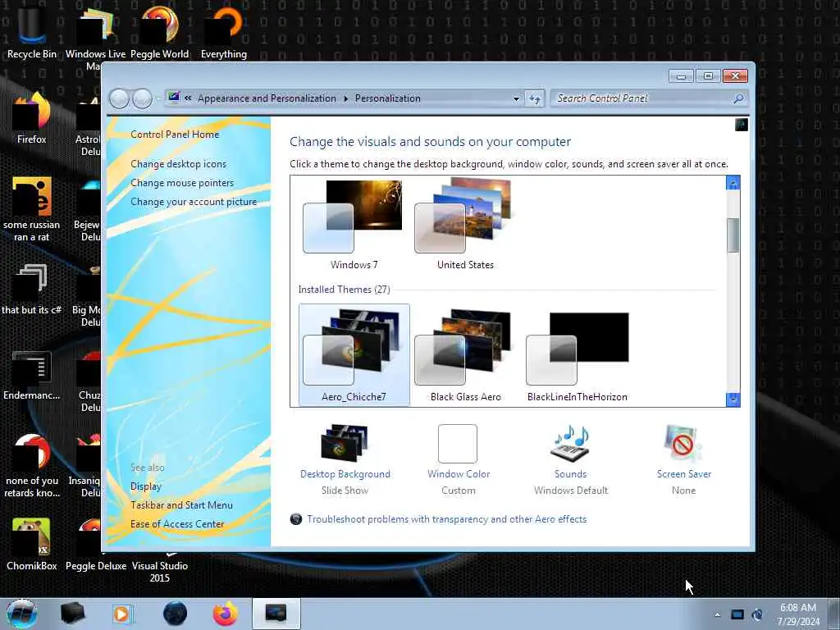Open the Display link under See also

coord(146,486)
